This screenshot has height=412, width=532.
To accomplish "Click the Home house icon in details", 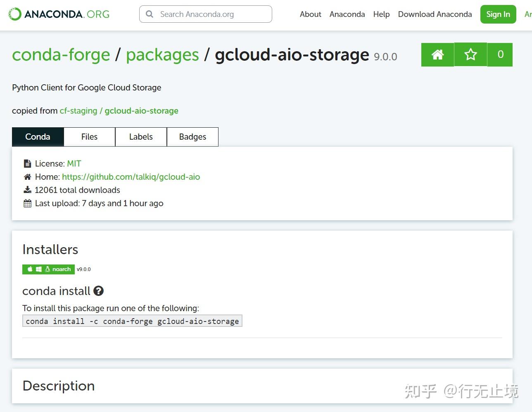I will pos(27,177).
